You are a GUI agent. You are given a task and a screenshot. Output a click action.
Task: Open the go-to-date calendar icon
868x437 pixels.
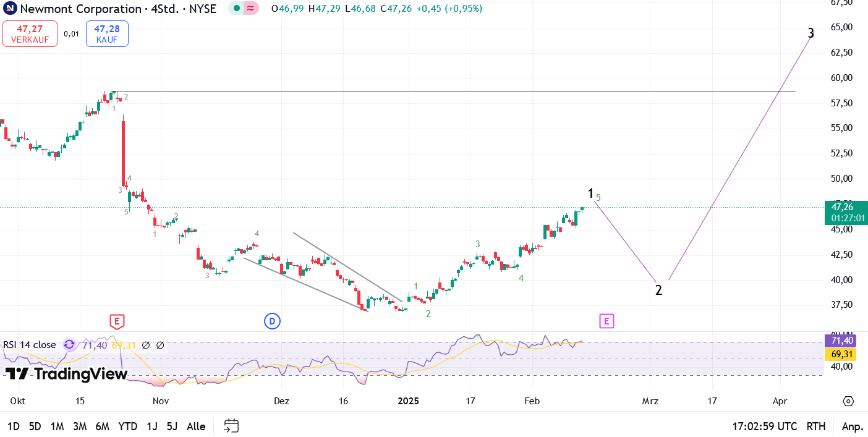pyautogui.click(x=231, y=426)
